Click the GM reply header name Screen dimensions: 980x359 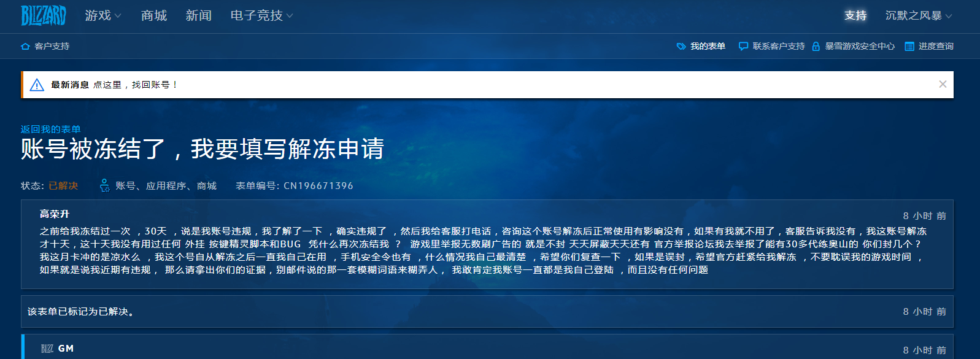click(66, 349)
